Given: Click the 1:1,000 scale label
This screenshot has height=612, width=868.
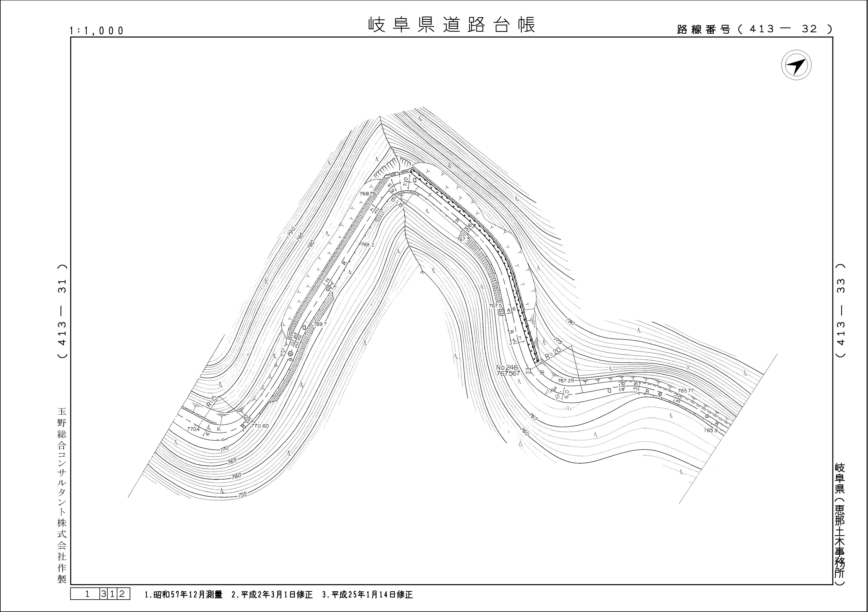Looking at the screenshot, I should (x=97, y=31).
